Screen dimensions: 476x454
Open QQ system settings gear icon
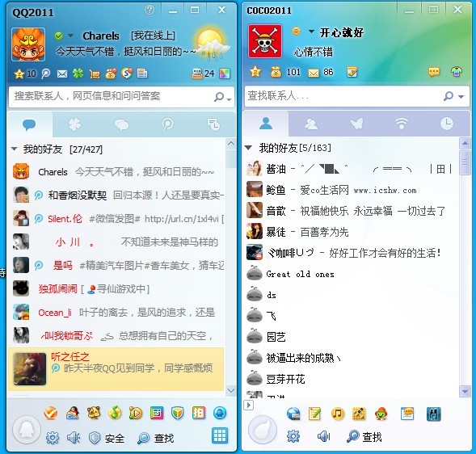point(53,437)
